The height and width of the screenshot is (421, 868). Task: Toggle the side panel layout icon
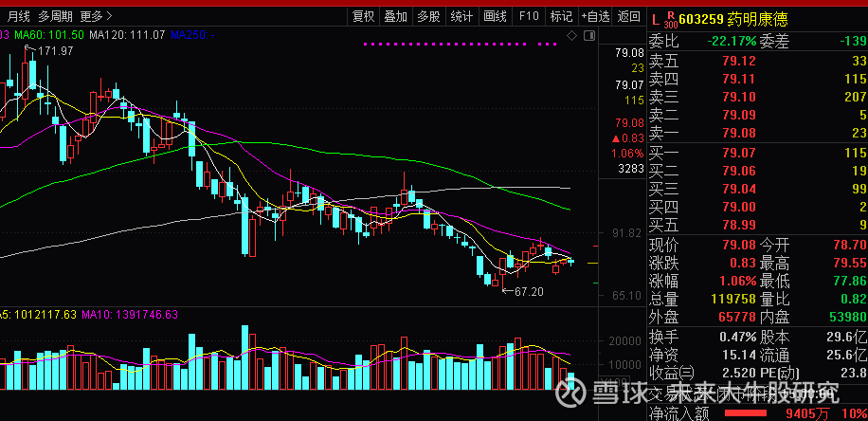point(589,36)
